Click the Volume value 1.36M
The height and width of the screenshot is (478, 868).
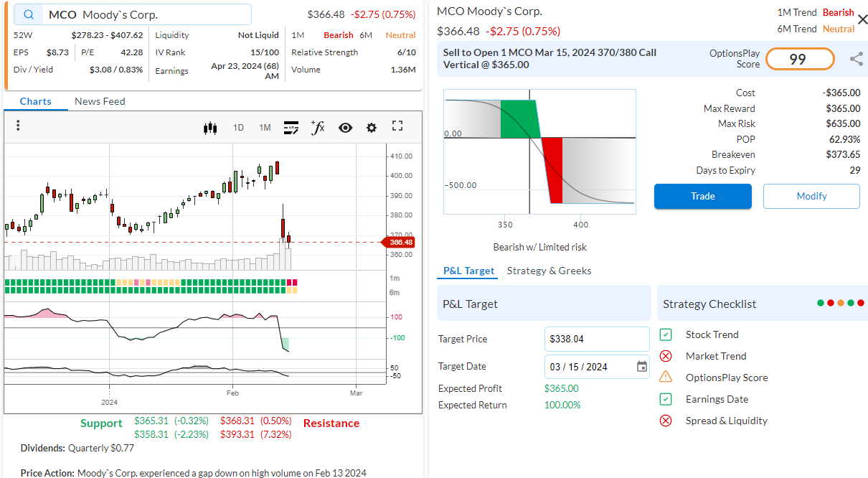[403, 70]
